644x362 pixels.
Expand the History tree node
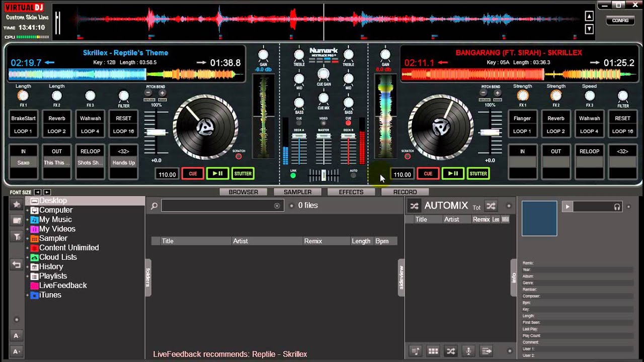tap(28, 267)
